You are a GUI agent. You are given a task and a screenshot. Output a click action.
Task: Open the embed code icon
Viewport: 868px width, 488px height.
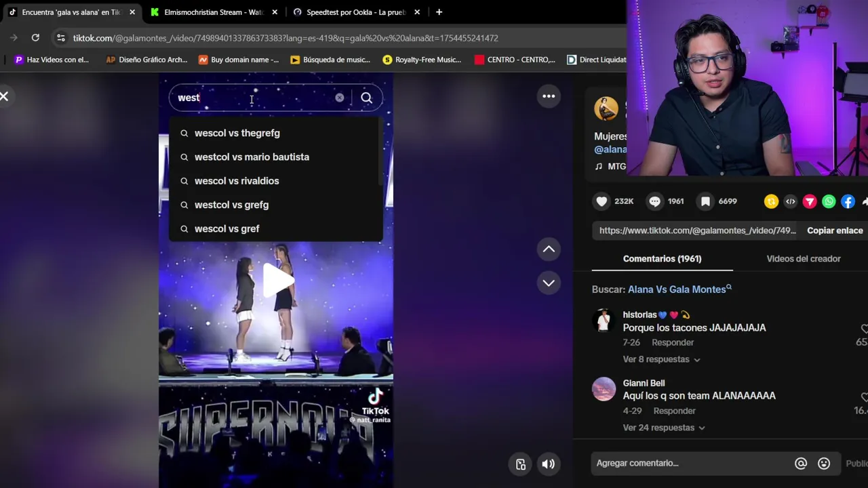click(790, 201)
